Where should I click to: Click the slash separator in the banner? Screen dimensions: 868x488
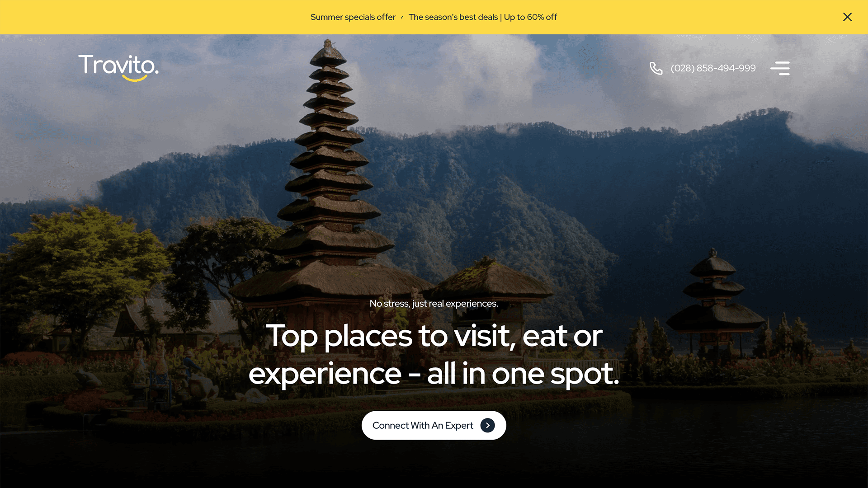(x=402, y=17)
